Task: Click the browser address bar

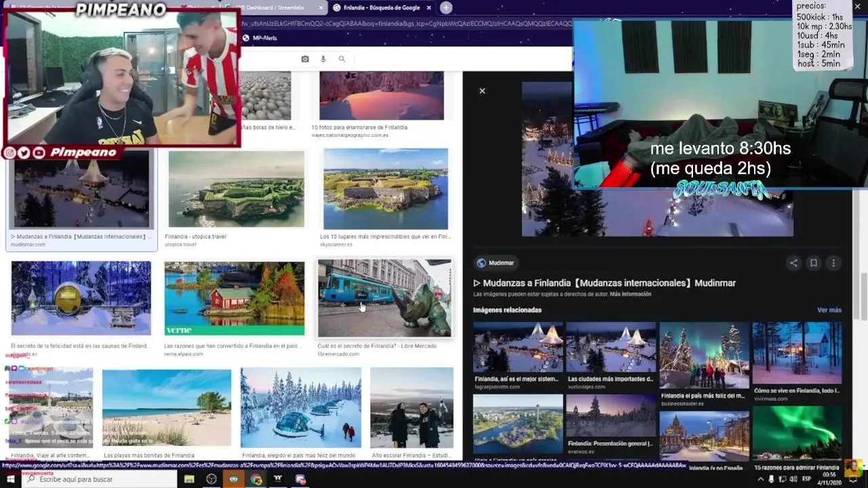Action: (x=407, y=23)
